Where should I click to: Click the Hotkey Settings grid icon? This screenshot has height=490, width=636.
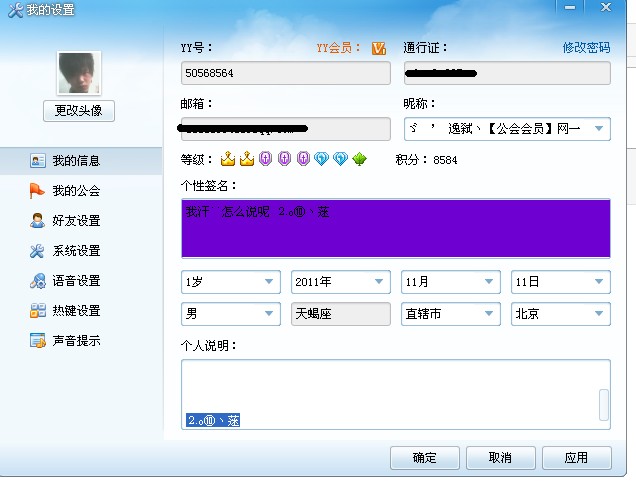[x=37, y=311]
